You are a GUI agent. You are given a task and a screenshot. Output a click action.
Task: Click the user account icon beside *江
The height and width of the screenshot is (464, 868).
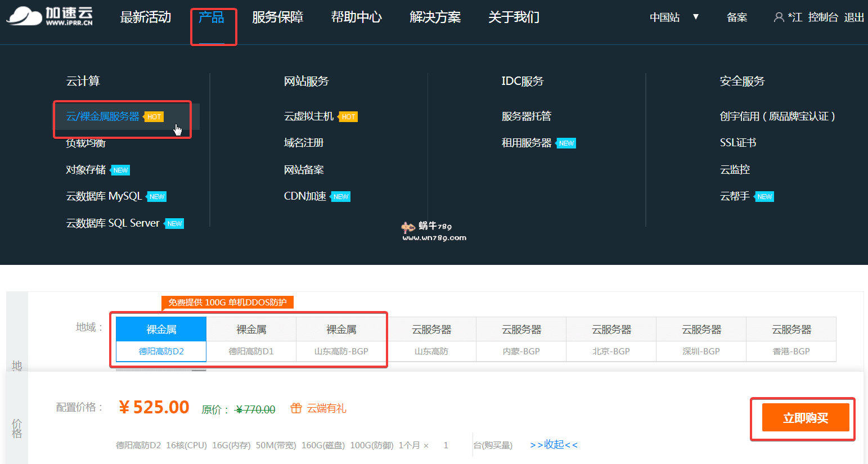779,17
